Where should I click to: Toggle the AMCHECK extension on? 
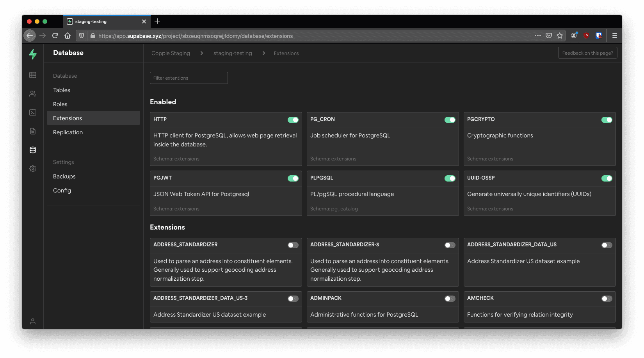[x=607, y=298]
